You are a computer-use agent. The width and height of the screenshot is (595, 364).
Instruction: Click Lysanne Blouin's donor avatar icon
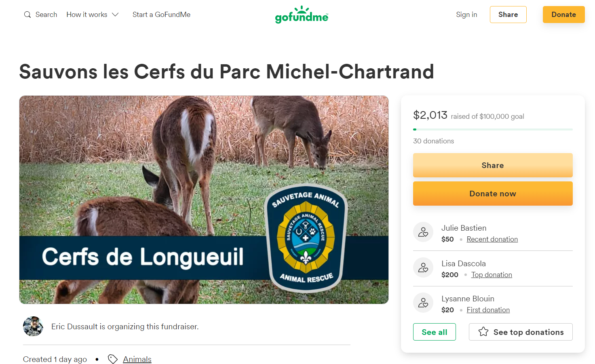[x=423, y=303]
